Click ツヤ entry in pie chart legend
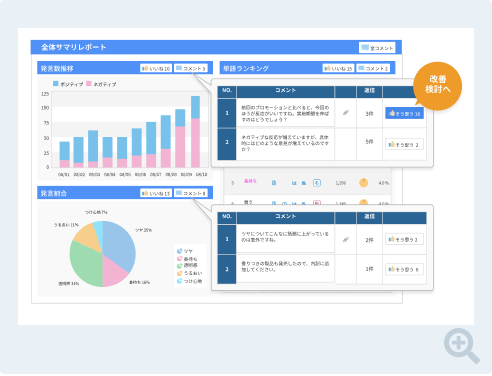The height and width of the screenshot is (376, 492). point(185,251)
